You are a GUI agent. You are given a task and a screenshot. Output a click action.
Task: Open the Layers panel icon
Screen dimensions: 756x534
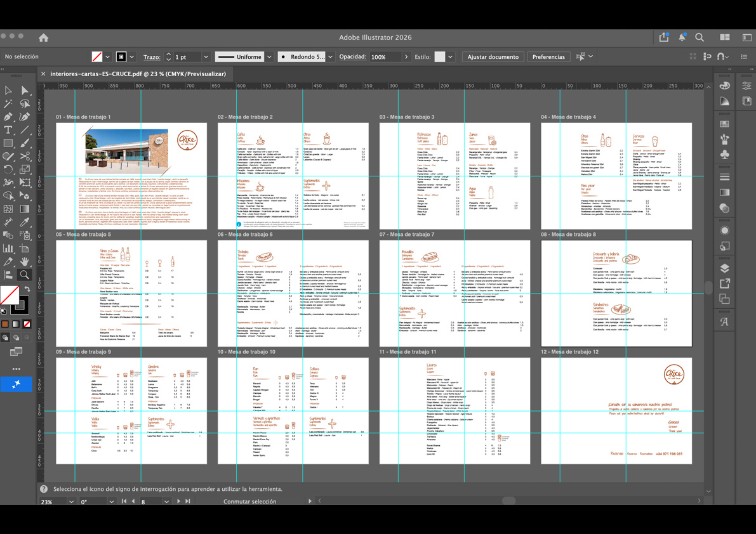[725, 268]
